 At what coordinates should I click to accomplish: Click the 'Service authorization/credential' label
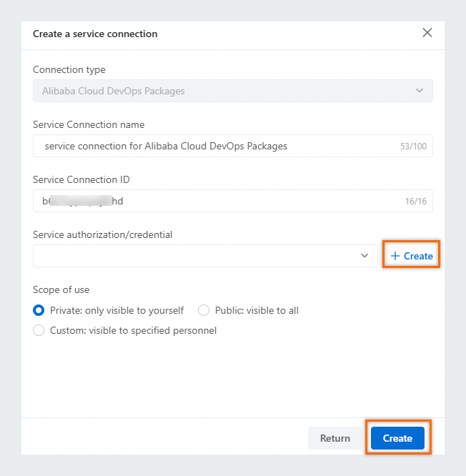click(x=103, y=234)
